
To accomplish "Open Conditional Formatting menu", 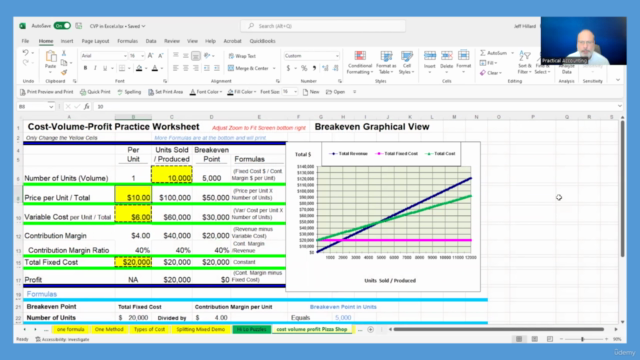I will [360, 62].
